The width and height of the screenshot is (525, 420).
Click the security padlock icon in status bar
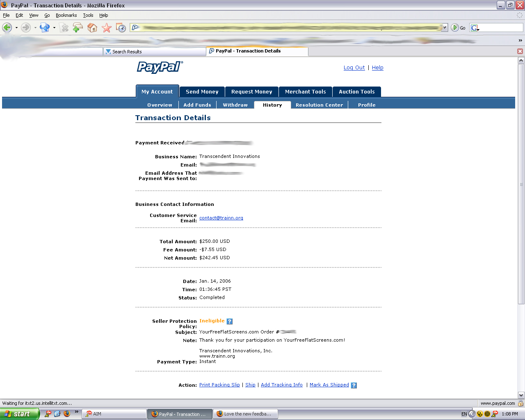click(520, 403)
